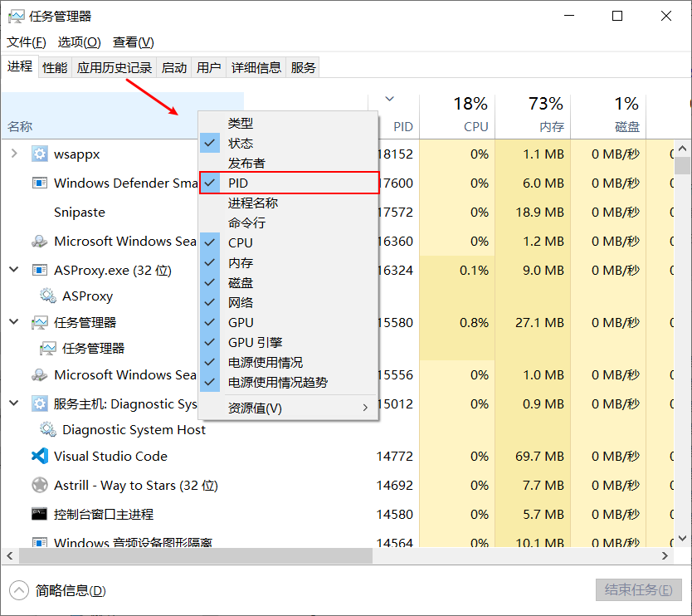This screenshot has width=692, height=616.
Task: Click the ASProxy child service gear icon
Action: point(47,296)
